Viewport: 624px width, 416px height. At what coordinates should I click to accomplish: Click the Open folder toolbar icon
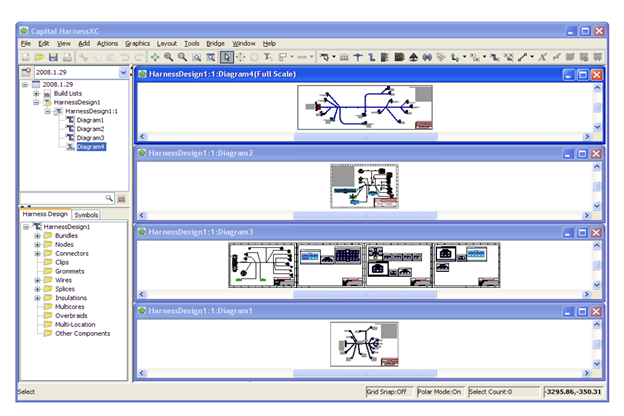40,58
